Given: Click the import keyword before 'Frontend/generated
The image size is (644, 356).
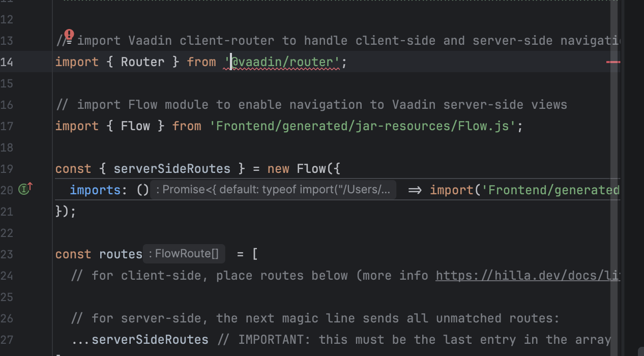Looking at the screenshot, I should pyautogui.click(x=452, y=190).
